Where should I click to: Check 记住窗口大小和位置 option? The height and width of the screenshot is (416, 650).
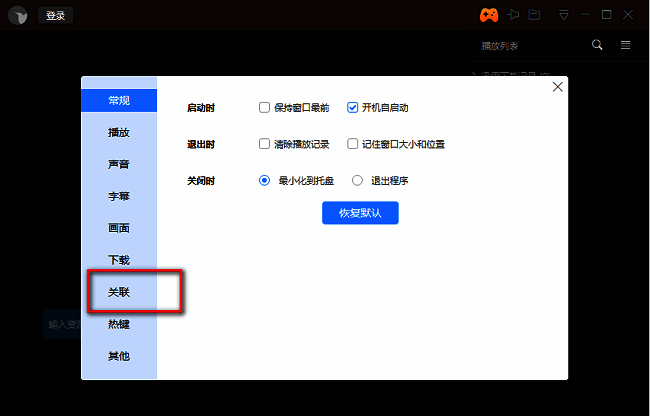(x=352, y=144)
